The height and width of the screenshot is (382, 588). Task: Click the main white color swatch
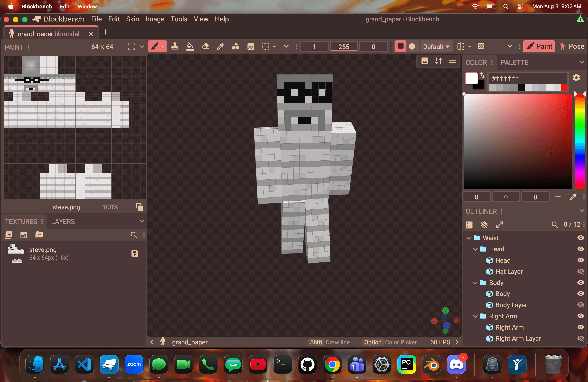click(x=471, y=79)
